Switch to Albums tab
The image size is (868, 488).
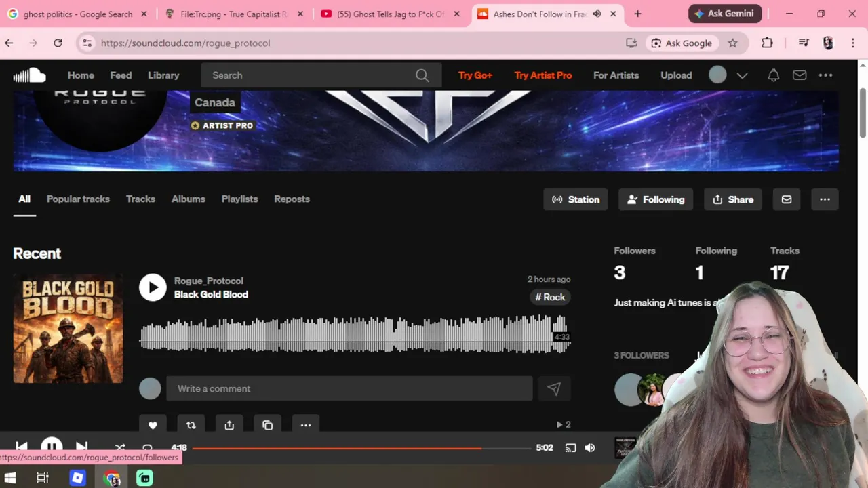point(188,199)
